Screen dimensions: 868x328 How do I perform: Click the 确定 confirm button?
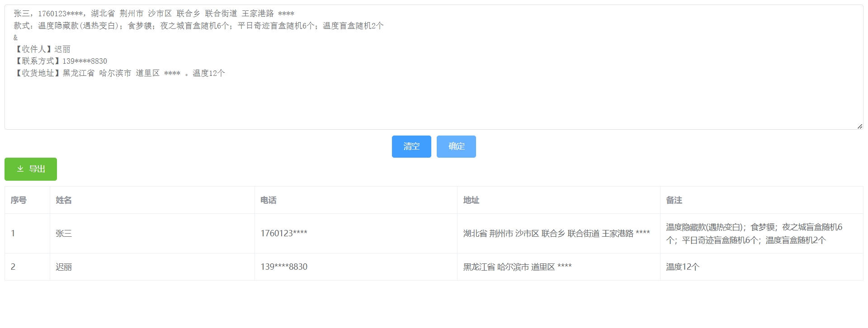[456, 146]
